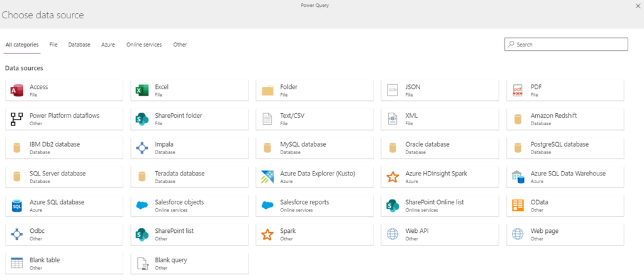Close the Power Query dialog

(x=638, y=5)
